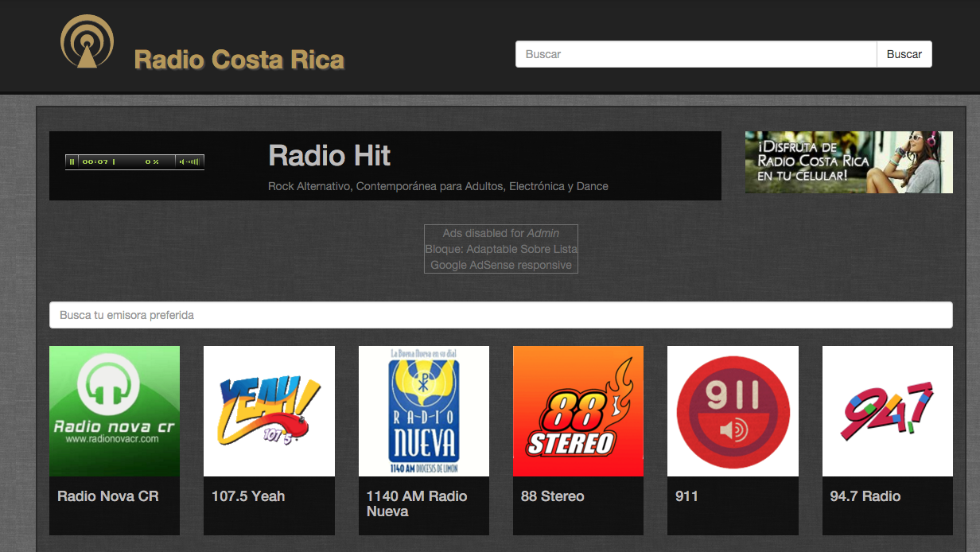Pause the Radio Hit stream
This screenshot has width=980, height=552.
(x=72, y=162)
